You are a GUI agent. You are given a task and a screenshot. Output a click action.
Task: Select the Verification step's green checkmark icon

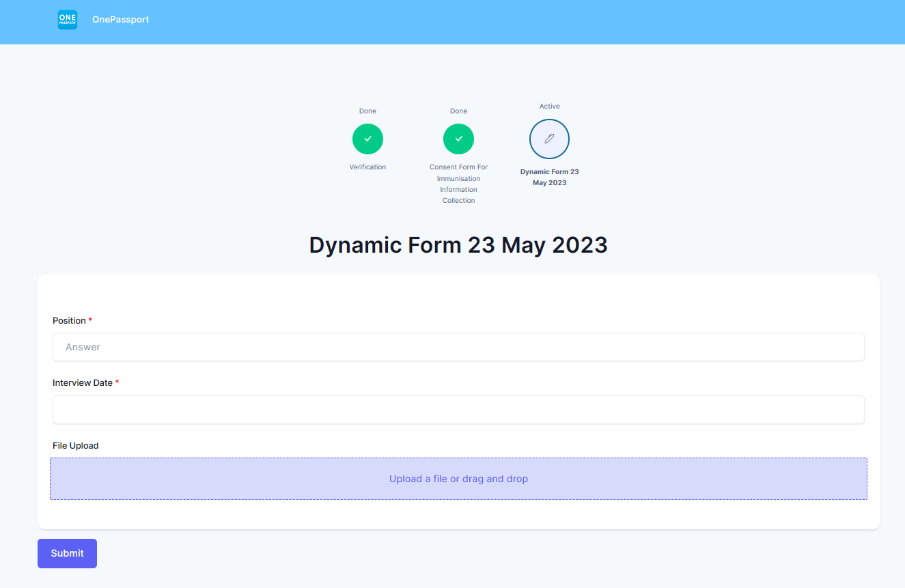367,139
